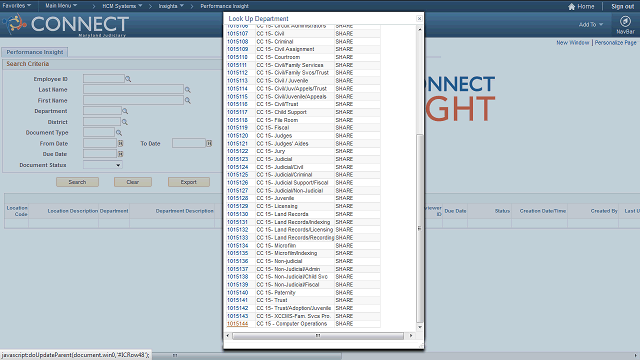Screen dimensions: 640x360
Task: Expand the Add To dropdown
Action: (x=591, y=24)
